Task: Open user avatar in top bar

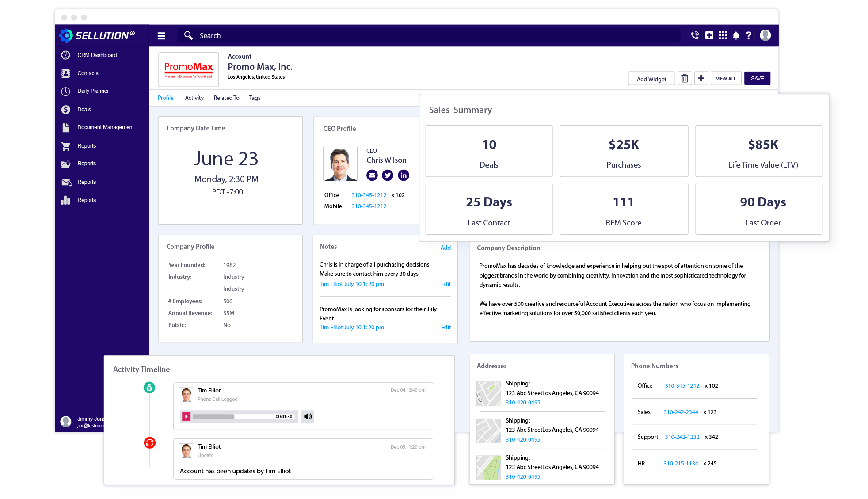Action: click(765, 35)
